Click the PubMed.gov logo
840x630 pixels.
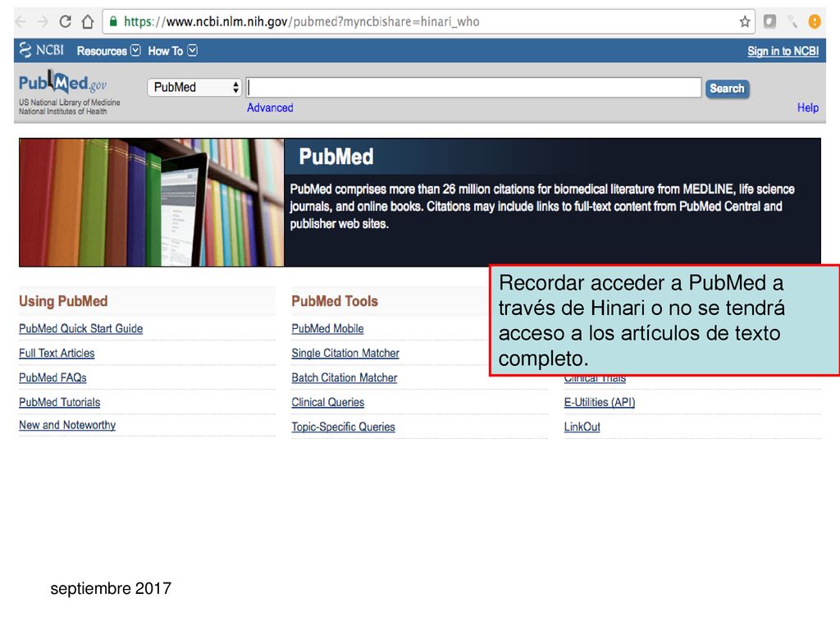click(62, 82)
